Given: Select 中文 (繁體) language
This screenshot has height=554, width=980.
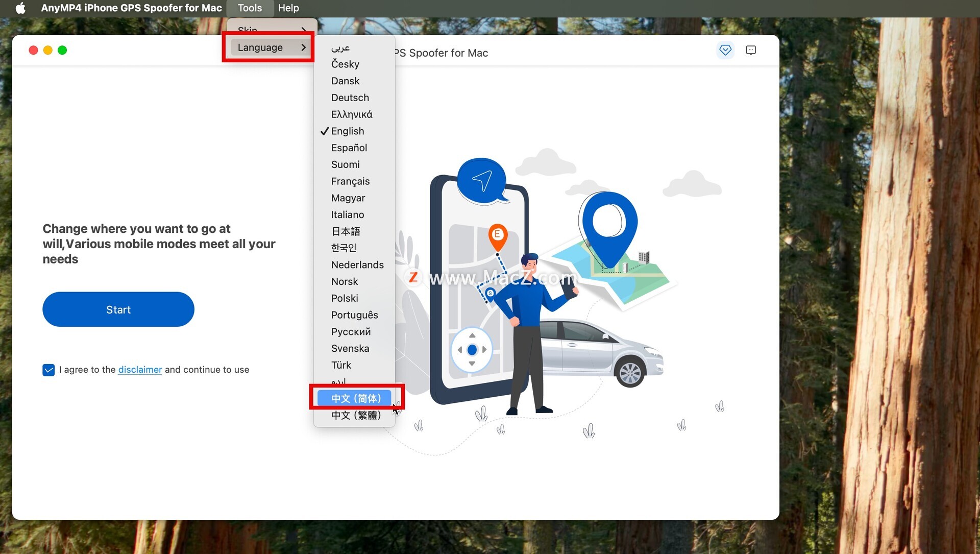Looking at the screenshot, I should tap(354, 415).
